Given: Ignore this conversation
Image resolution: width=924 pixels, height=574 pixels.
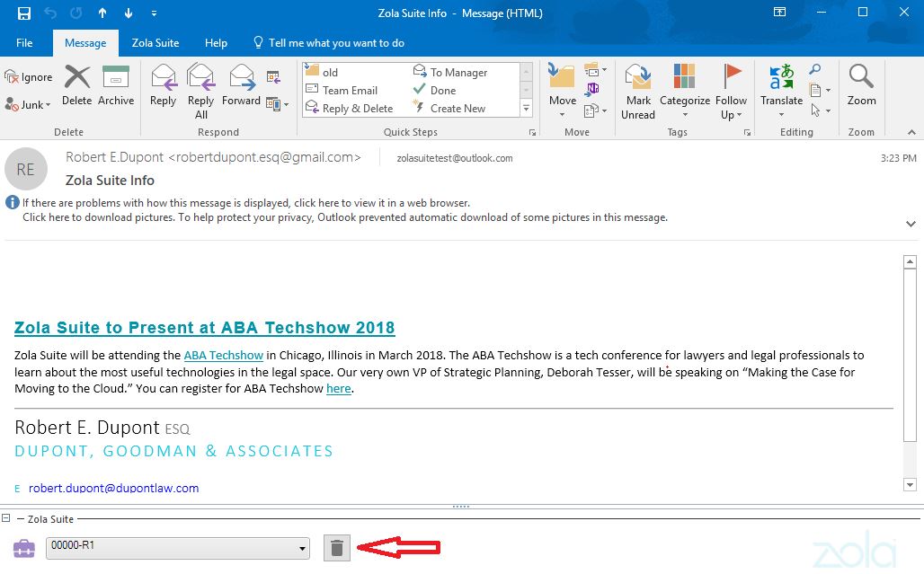Looking at the screenshot, I should [x=28, y=77].
